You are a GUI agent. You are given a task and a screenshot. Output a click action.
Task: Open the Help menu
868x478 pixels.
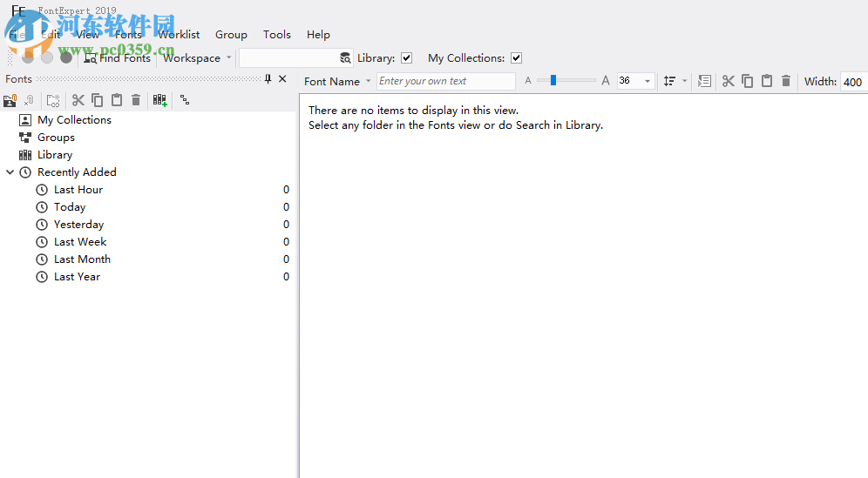coord(318,34)
